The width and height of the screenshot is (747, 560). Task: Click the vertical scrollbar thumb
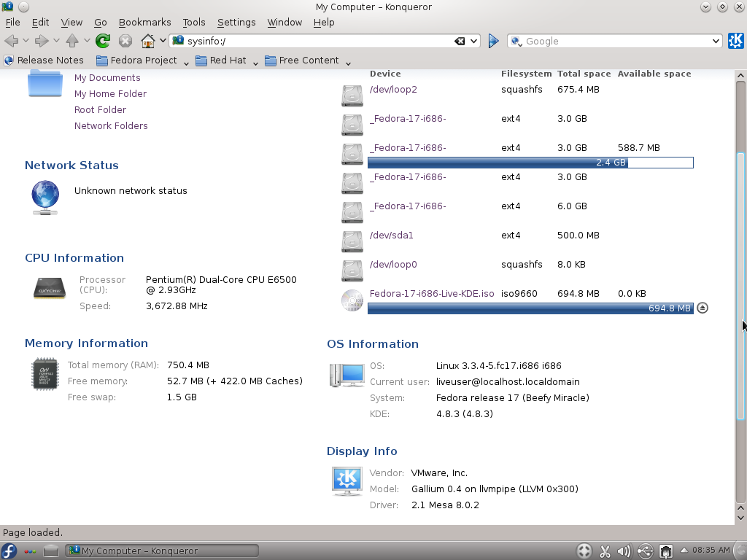740,286
